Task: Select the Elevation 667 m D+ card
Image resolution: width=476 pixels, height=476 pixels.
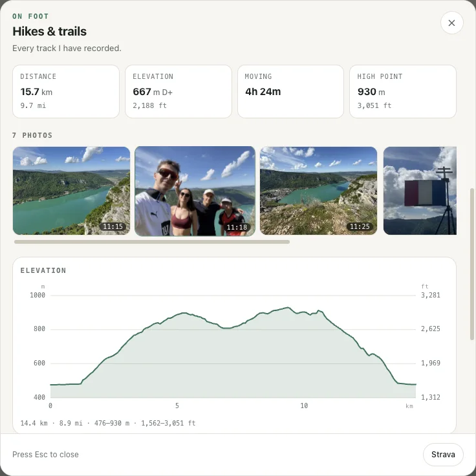Action: (178, 91)
